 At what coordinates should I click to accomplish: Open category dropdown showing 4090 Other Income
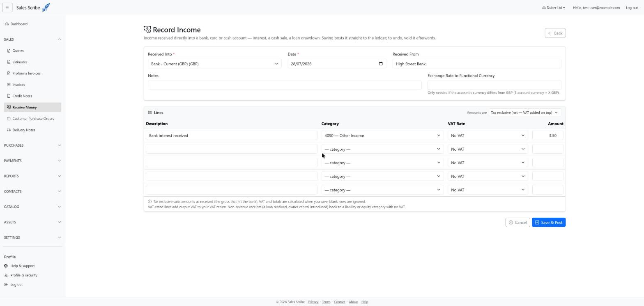point(382,136)
